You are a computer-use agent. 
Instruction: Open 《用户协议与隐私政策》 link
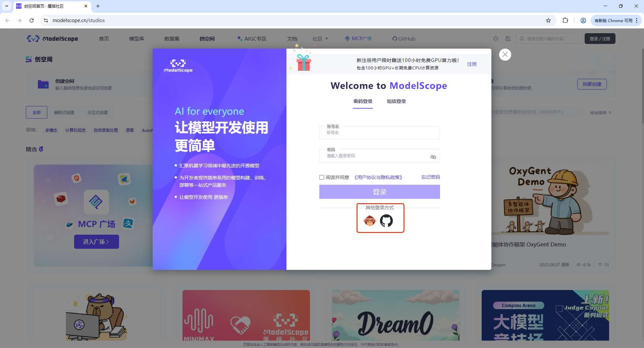point(378,177)
